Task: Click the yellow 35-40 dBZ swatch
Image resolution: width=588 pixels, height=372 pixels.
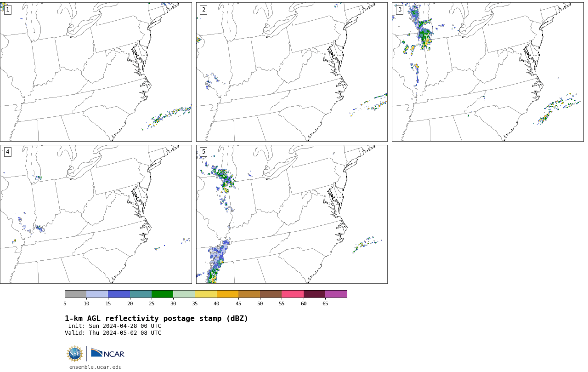Action: tap(206, 294)
